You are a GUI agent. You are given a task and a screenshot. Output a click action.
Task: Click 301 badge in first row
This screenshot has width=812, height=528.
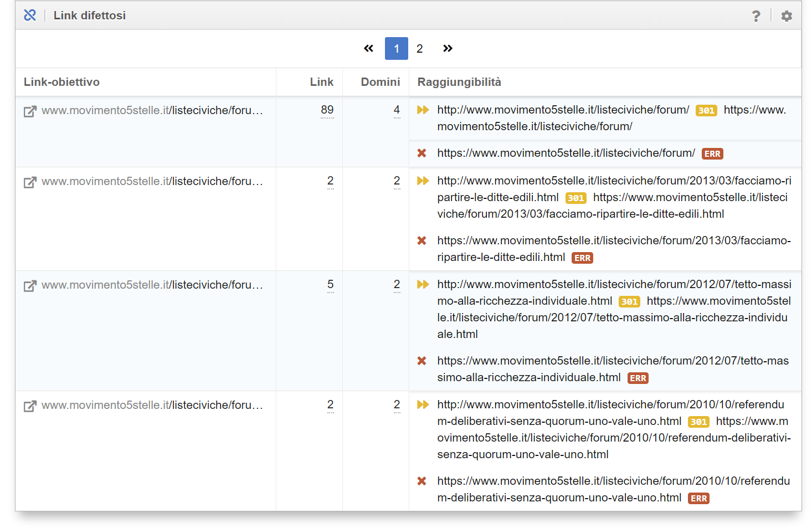coord(706,111)
